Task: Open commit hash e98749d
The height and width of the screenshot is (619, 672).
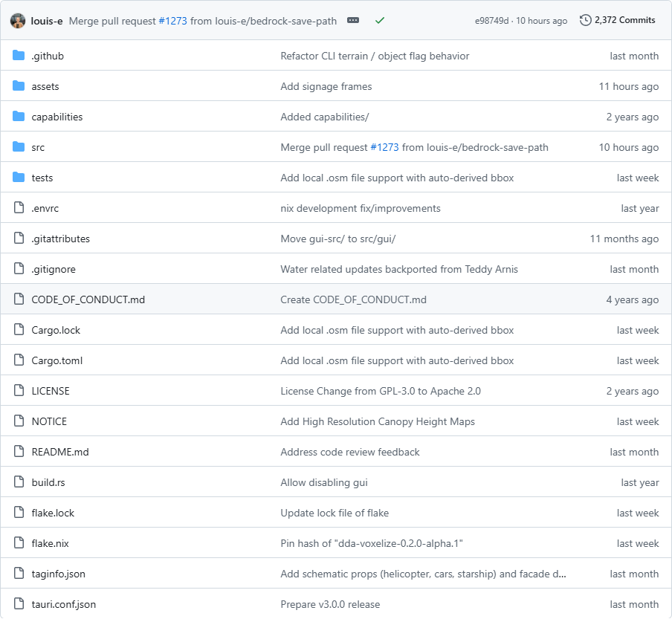Action: pos(491,21)
